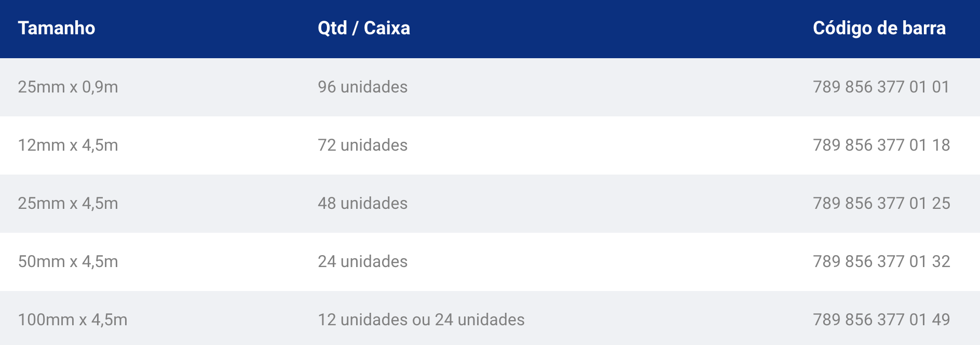
Task: Click the Código de barra column header
Action: pyautogui.click(x=879, y=28)
